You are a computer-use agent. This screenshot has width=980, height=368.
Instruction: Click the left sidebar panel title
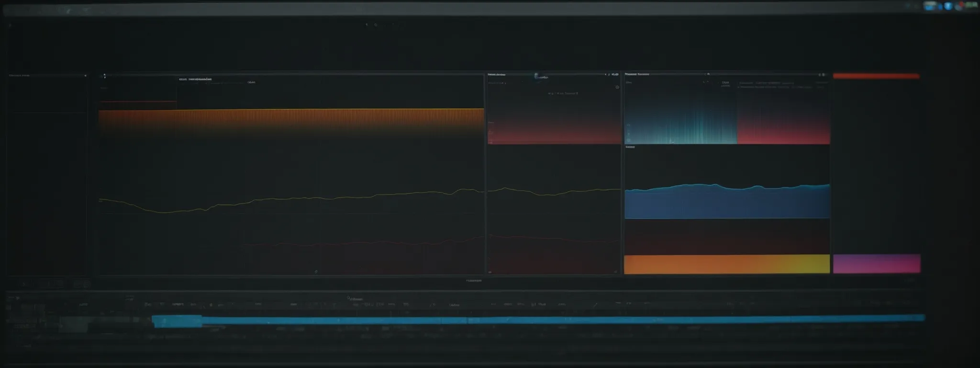(x=19, y=76)
